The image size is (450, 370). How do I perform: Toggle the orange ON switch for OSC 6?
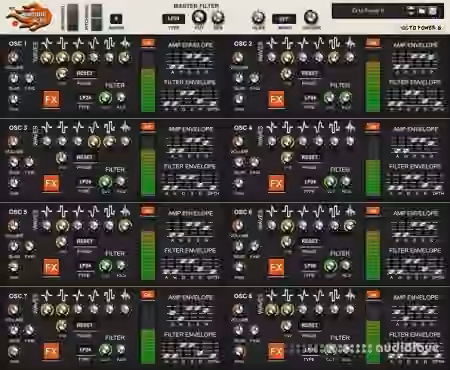click(x=373, y=211)
